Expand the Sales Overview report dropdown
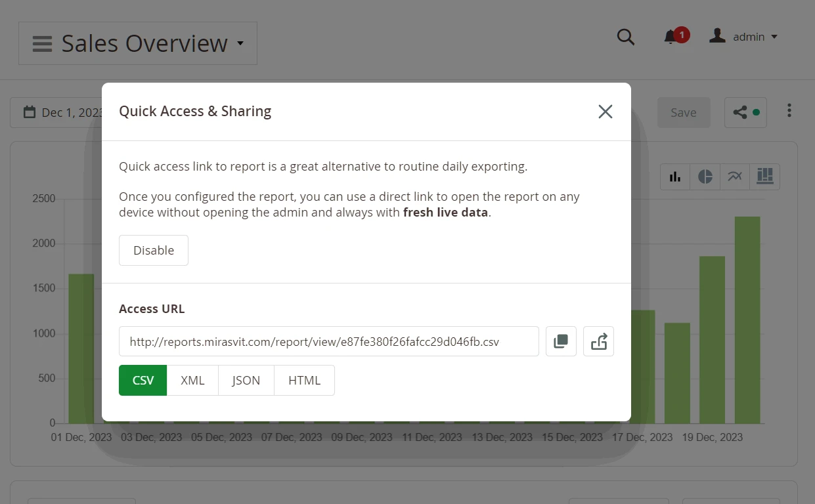 coord(138,43)
